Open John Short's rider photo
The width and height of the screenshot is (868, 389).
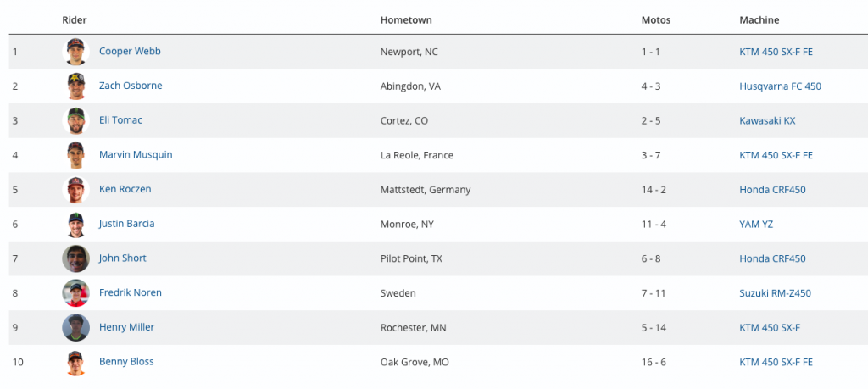tap(76, 258)
